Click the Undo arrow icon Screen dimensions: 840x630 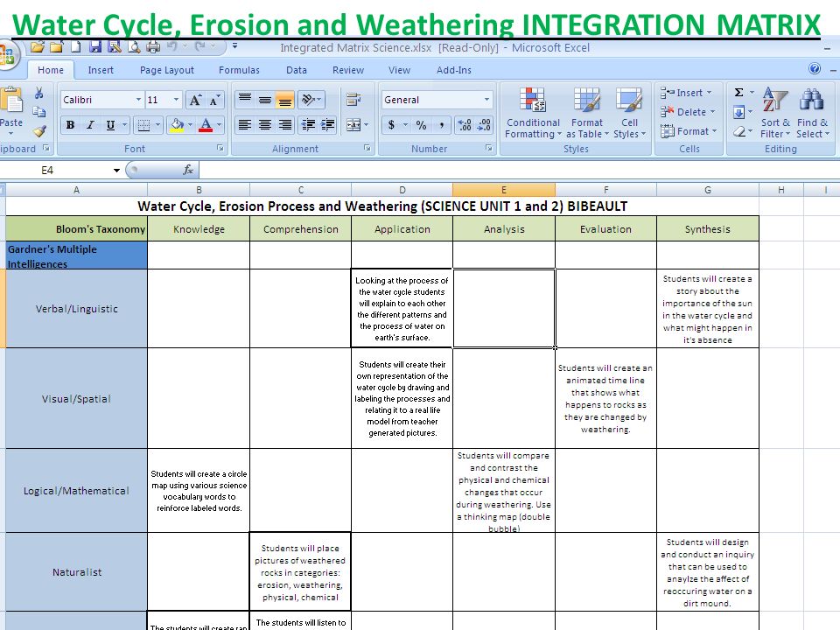click(x=172, y=46)
